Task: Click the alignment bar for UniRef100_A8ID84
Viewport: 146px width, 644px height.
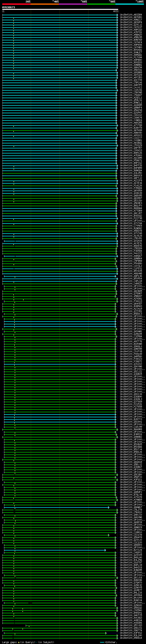Action: [60, 15]
